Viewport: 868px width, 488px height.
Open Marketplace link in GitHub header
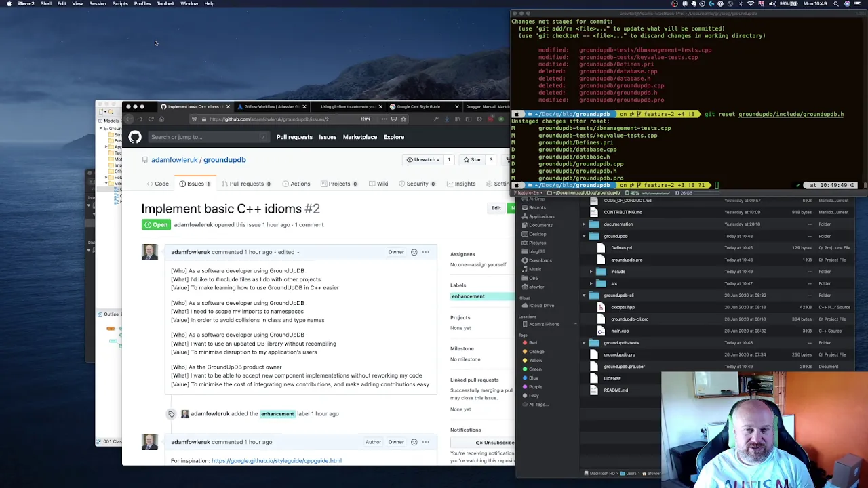[x=360, y=137]
